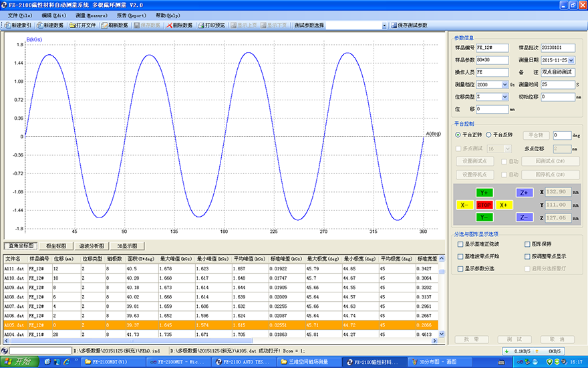Open 测量(Measure) menu

92,15
